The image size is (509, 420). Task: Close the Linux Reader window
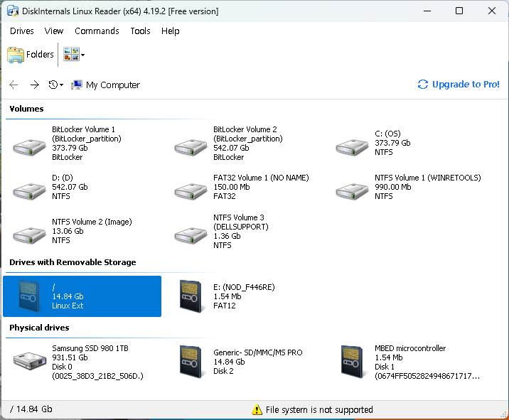point(492,11)
